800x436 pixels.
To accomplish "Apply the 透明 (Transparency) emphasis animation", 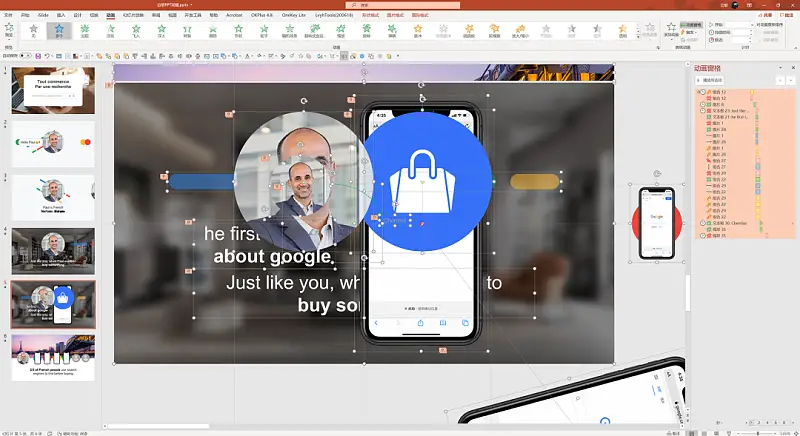I will pyautogui.click(x=622, y=31).
